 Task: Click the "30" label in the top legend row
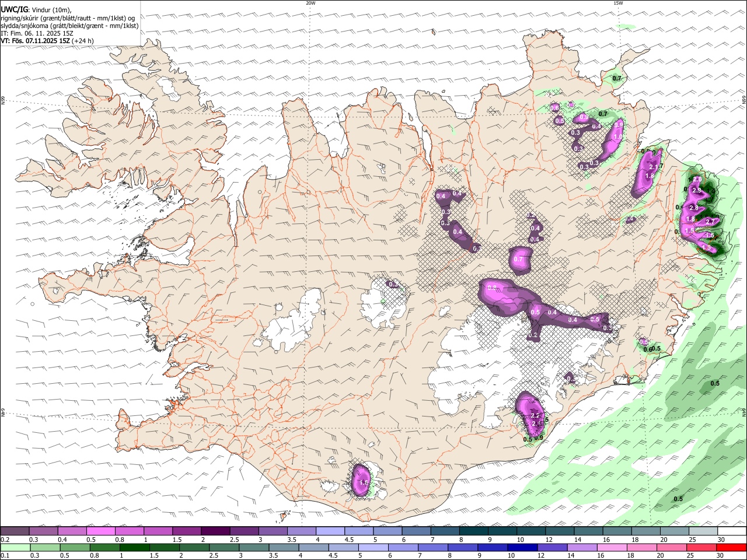tap(721, 540)
